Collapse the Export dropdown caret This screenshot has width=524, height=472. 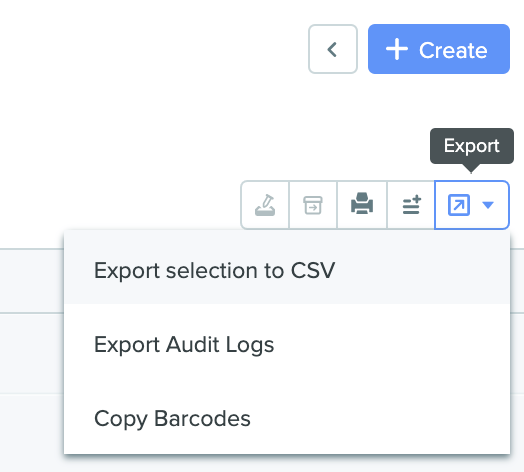[488, 205]
